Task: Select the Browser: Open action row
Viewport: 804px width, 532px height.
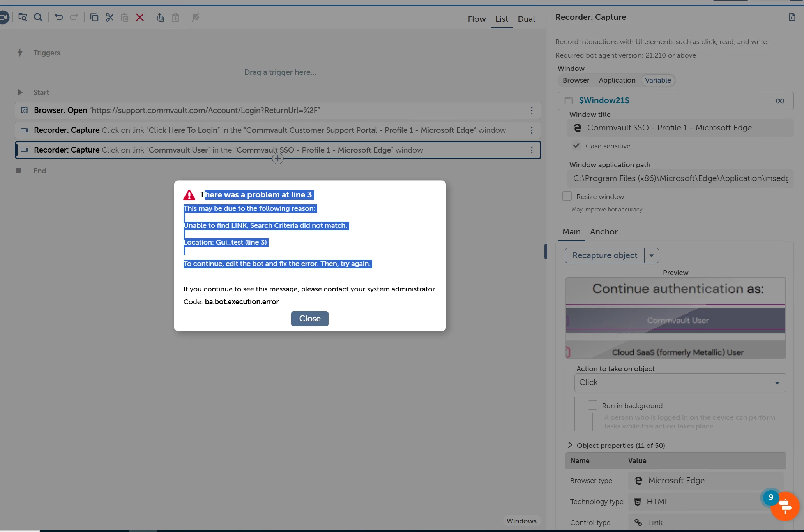Action: [277, 111]
